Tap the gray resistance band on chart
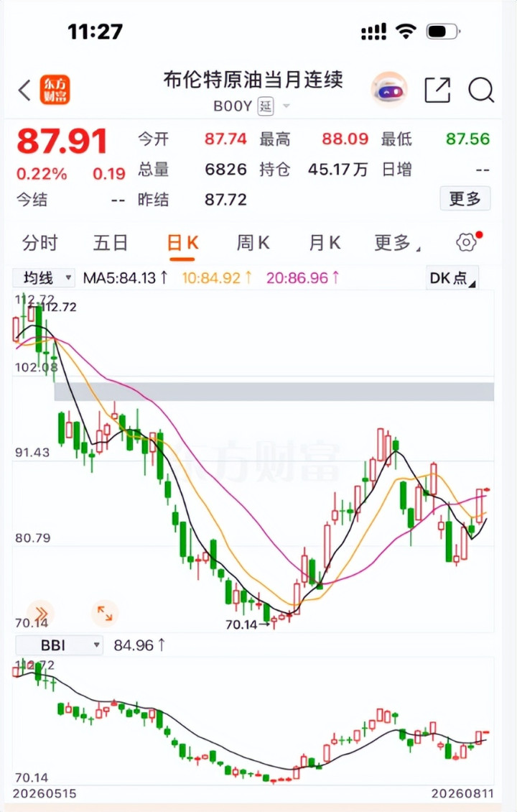Image resolution: width=517 pixels, height=812 pixels. pos(274,392)
